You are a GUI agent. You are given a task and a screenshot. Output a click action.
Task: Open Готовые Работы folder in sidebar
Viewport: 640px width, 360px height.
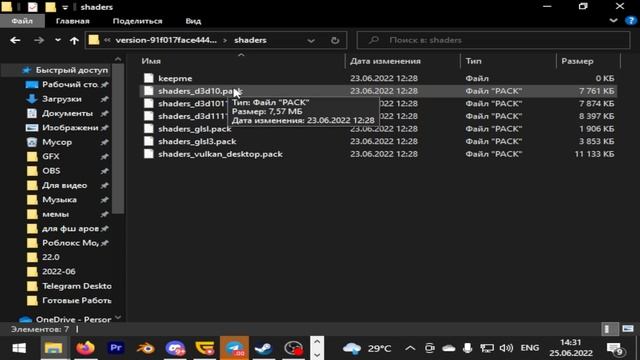pyautogui.click(x=76, y=300)
